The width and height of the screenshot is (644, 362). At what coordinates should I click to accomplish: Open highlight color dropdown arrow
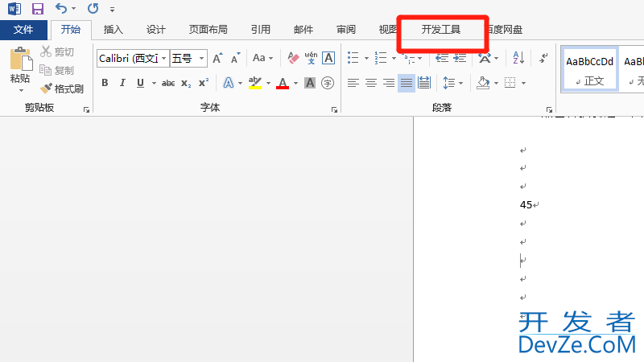tap(268, 84)
